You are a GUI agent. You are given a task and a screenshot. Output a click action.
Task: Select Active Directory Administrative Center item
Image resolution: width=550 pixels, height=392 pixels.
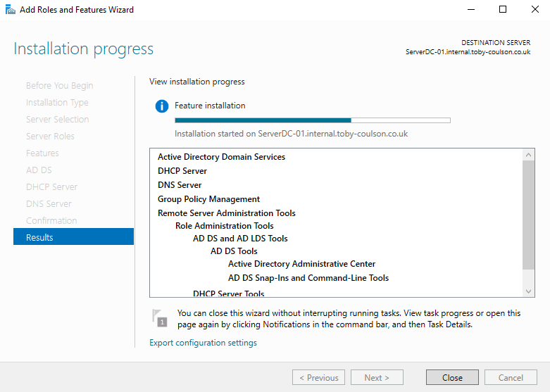click(x=301, y=264)
